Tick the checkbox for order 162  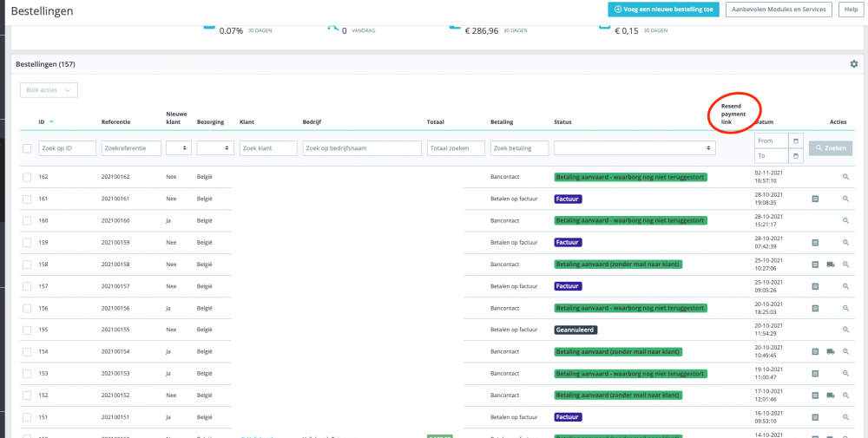27,177
